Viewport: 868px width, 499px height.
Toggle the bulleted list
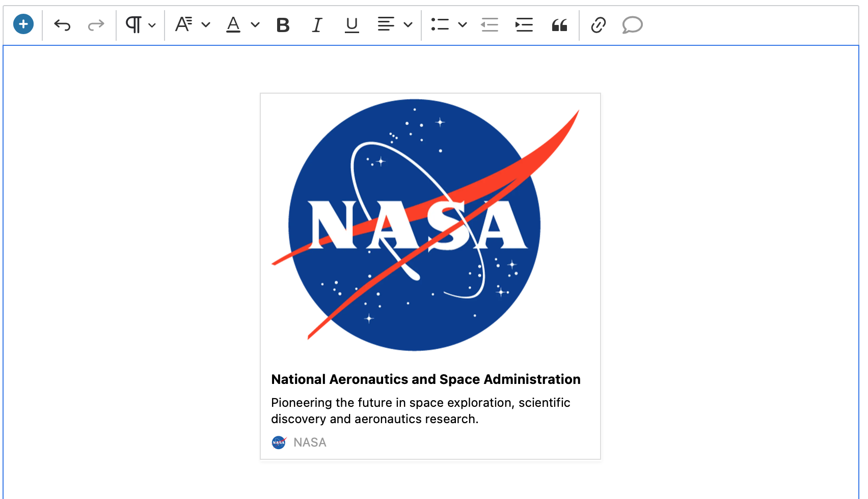pyautogui.click(x=440, y=24)
